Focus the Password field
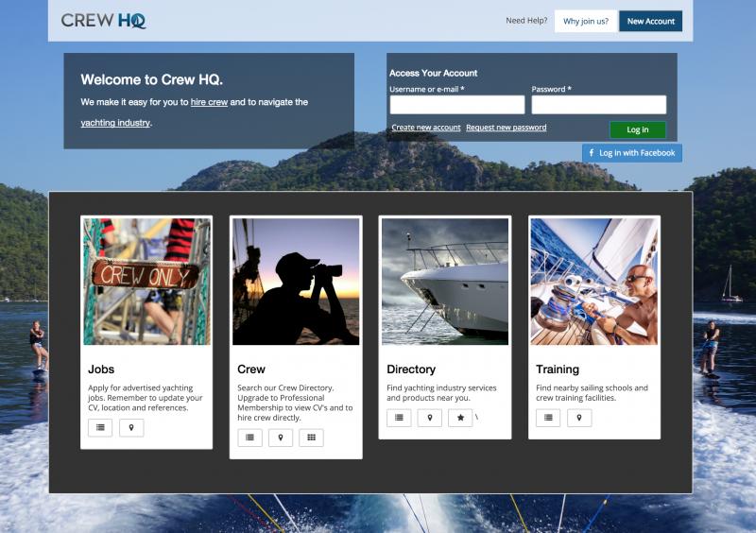The width and height of the screenshot is (756, 533). coord(599,105)
